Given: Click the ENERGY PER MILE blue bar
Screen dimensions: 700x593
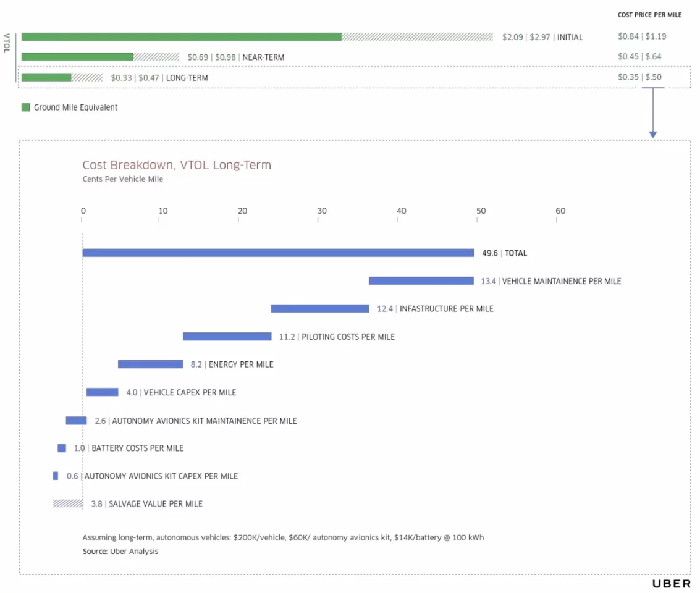Looking at the screenshot, I should pos(150,364).
